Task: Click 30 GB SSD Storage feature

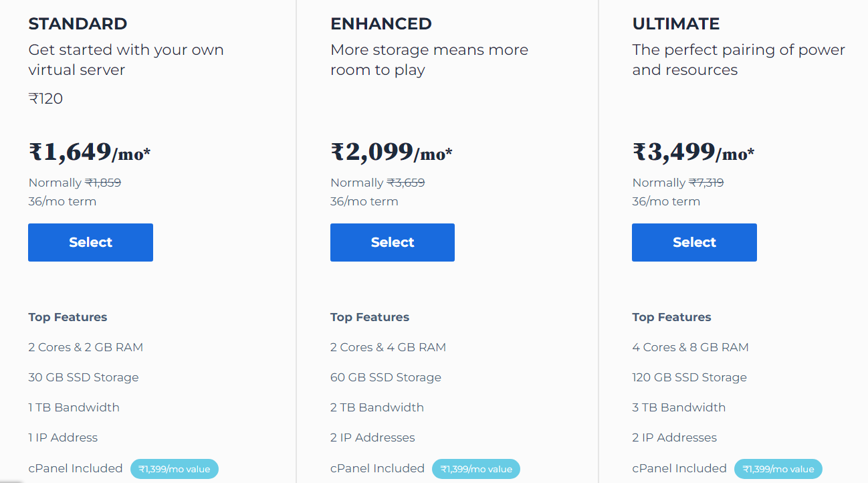Action: tap(84, 377)
